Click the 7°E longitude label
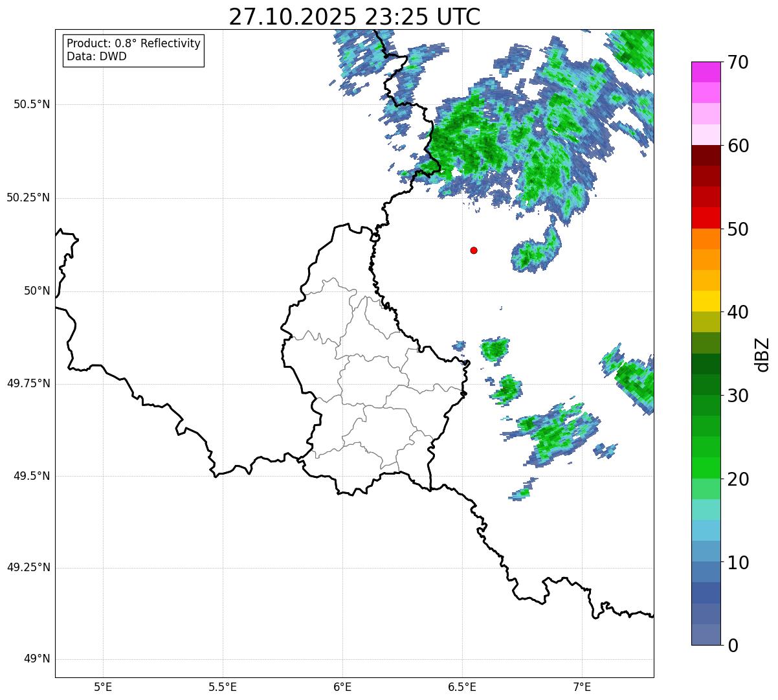This screenshot has width=778, height=700. coord(582,686)
